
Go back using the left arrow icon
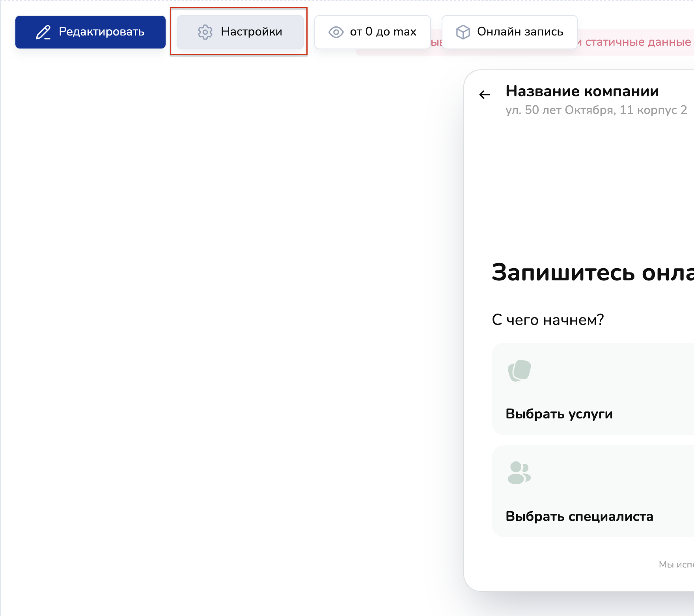[x=484, y=95]
